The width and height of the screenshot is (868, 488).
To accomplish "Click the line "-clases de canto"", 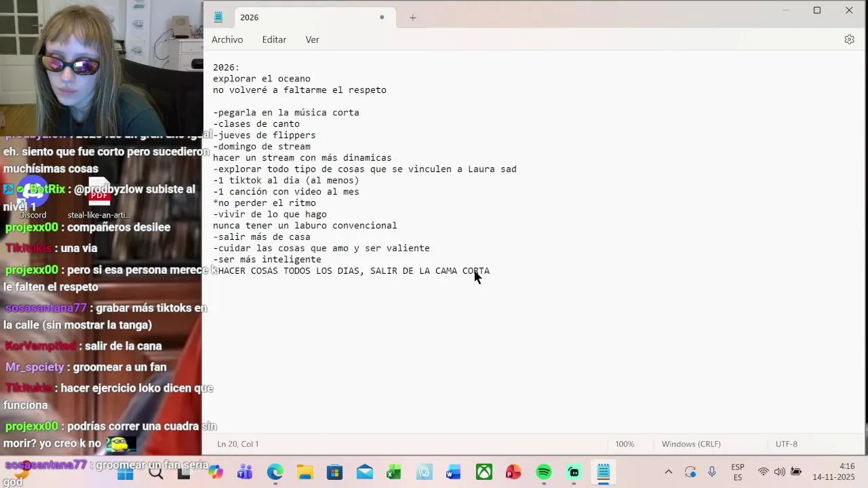I will pos(256,124).
